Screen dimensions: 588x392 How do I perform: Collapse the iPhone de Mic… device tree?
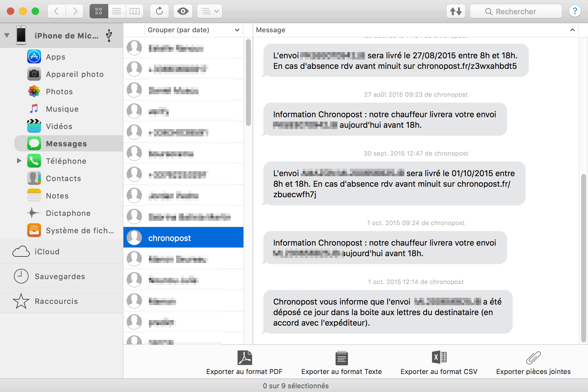click(7, 36)
